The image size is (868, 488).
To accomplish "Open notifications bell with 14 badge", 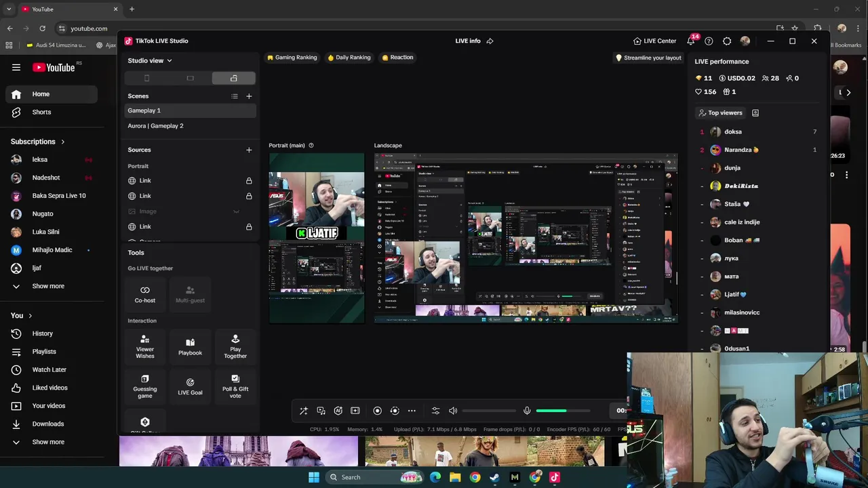I will pos(691,41).
